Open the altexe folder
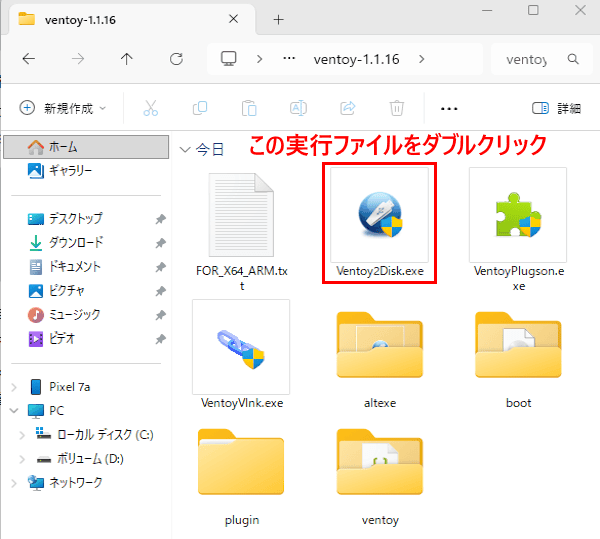The width and height of the screenshot is (600, 539). click(380, 345)
